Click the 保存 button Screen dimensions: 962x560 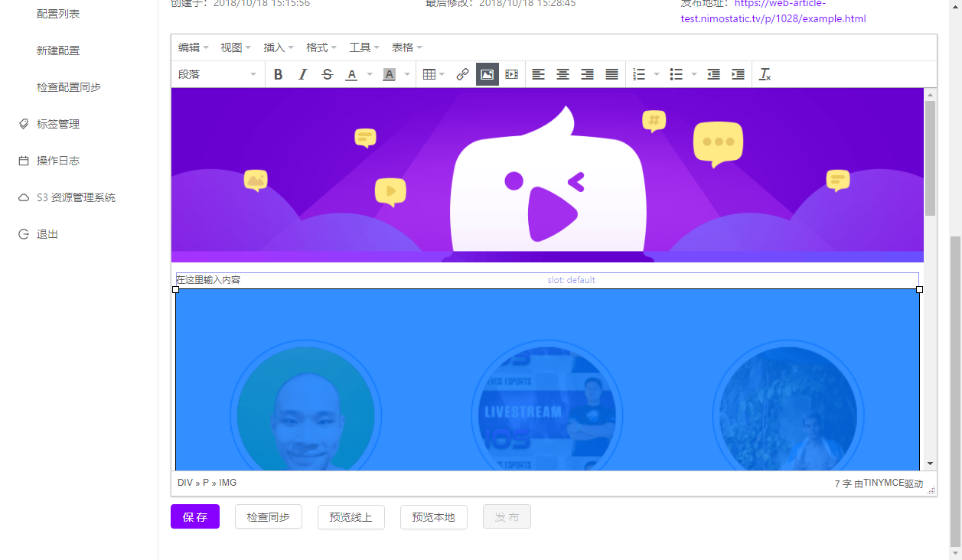pyautogui.click(x=195, y=516)
